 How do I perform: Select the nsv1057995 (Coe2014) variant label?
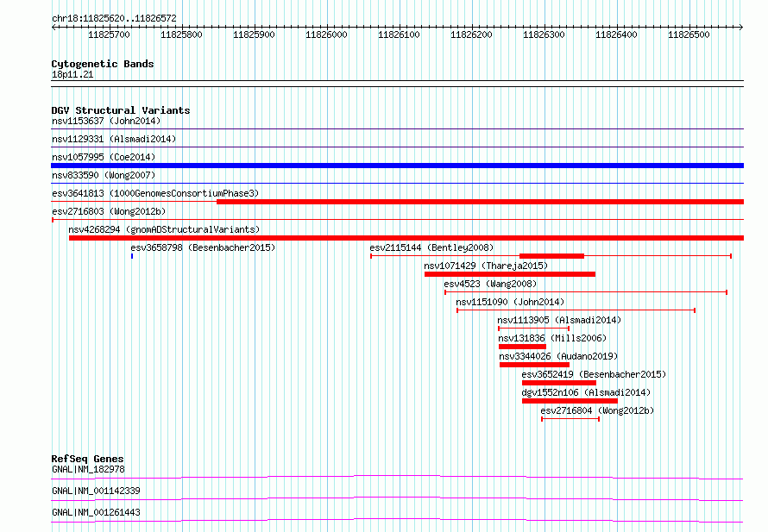104,157
